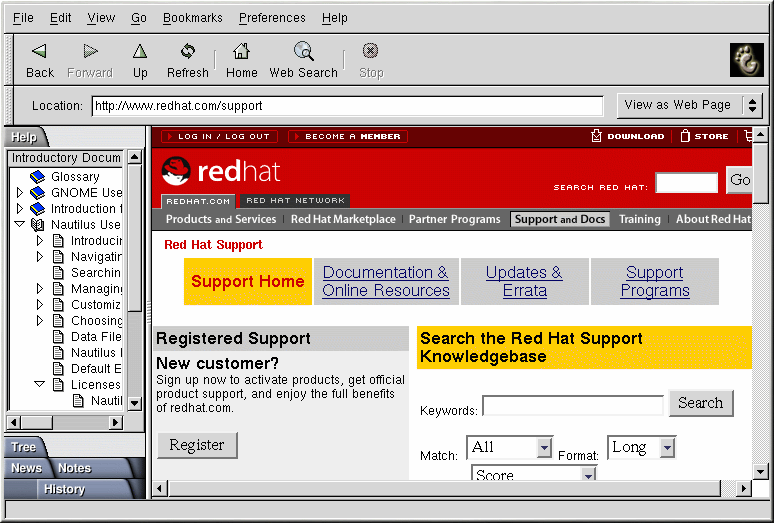This screenshot has height=523, width=774.
Task: Open the Match All dropdown
Action: click(x=509, y=448)
